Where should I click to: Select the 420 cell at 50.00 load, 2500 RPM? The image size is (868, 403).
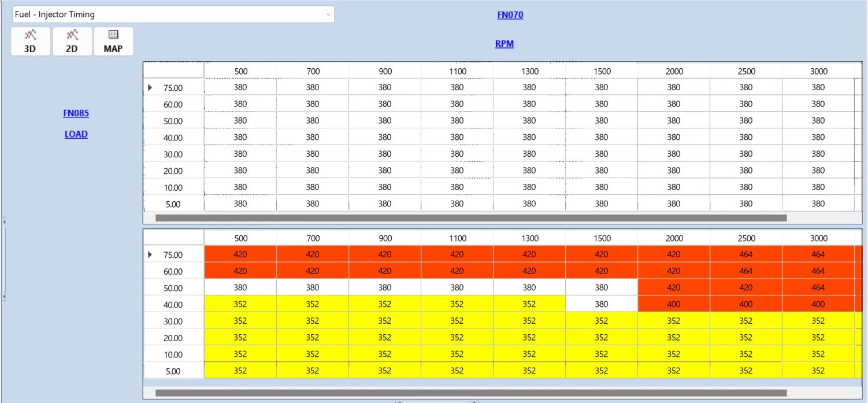746,287
